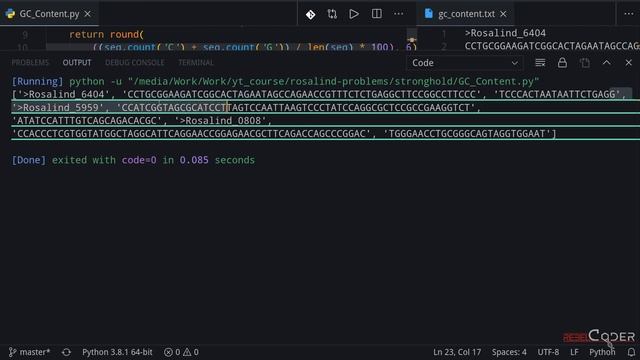Close the output panel
This screenshot has width=640, height=360.
(629, 63)
